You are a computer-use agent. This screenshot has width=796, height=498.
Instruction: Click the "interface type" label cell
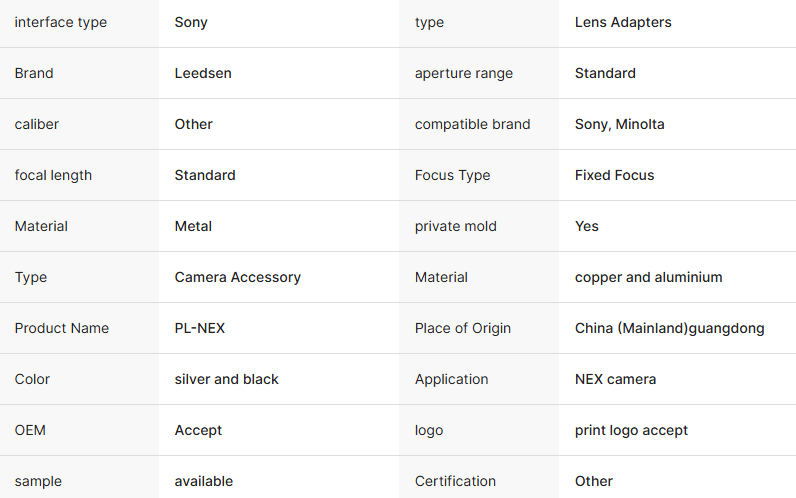(61, 22)
